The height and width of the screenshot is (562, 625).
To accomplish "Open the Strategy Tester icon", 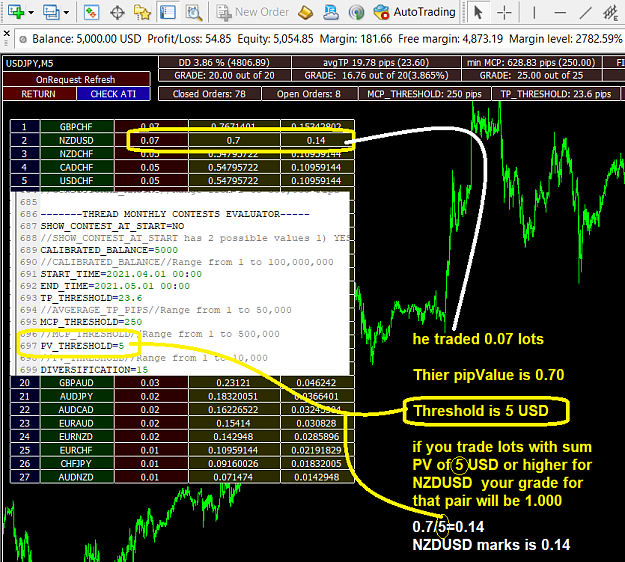I will [194, 13].
